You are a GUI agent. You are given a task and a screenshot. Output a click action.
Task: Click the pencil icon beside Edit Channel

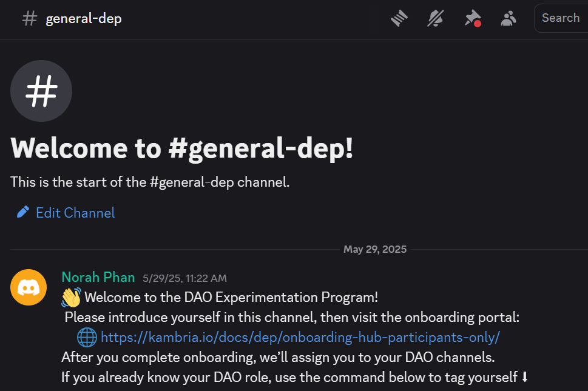pyautogui.click(x=23, y=212)
